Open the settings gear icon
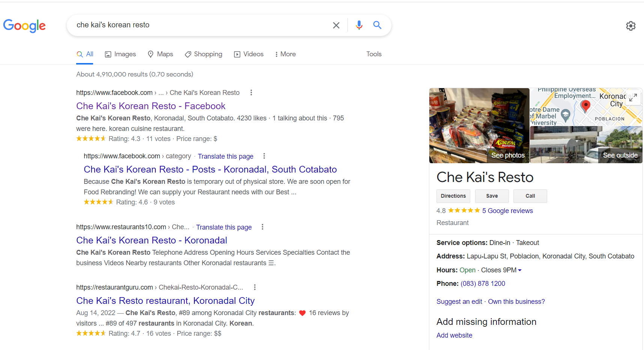 tap(631, 26)
